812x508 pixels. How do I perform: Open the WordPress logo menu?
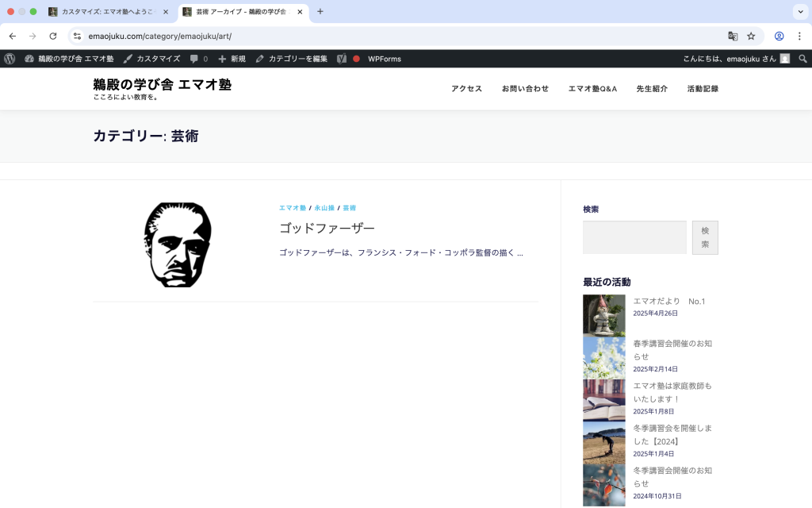coord(10,59)
